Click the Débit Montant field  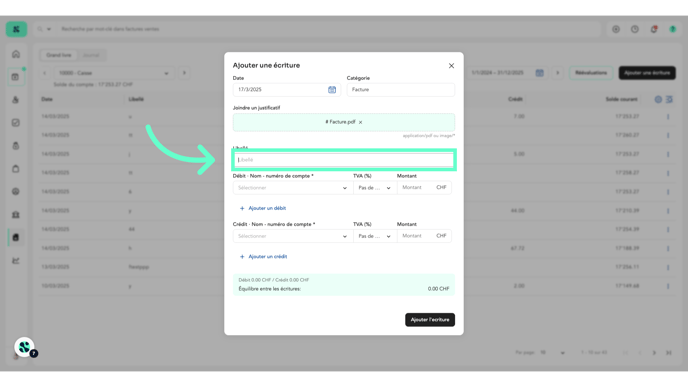click(x=423, y=188)
